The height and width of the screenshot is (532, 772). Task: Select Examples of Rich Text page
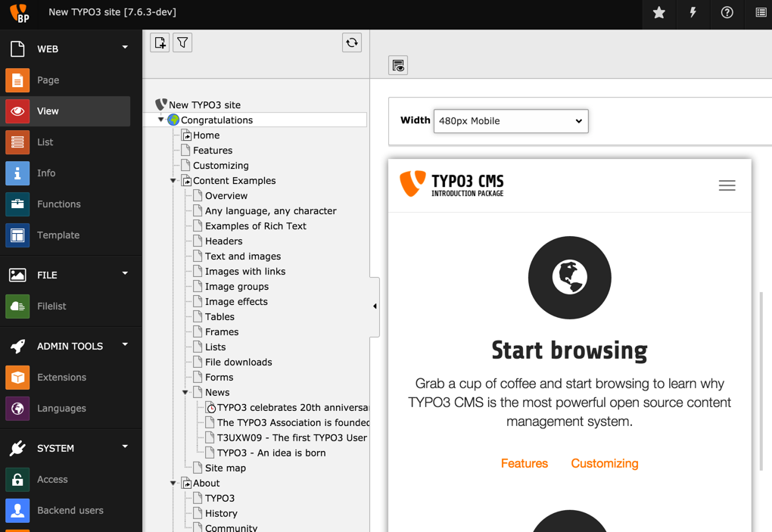[x=256, y=226]
